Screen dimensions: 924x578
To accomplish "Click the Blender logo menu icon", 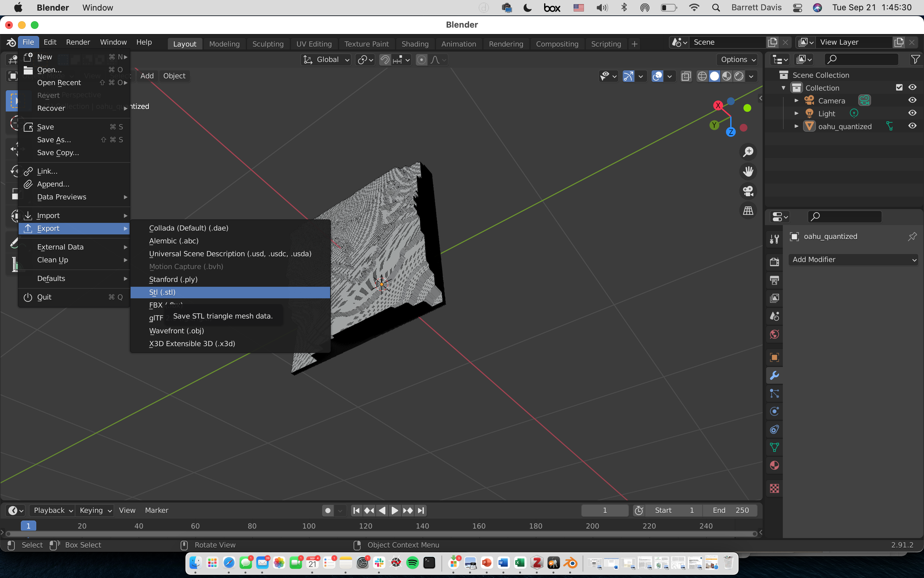I will point(11,42).
